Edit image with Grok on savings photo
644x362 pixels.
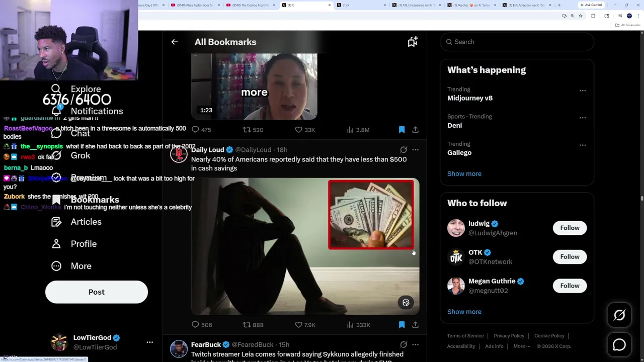406,303
